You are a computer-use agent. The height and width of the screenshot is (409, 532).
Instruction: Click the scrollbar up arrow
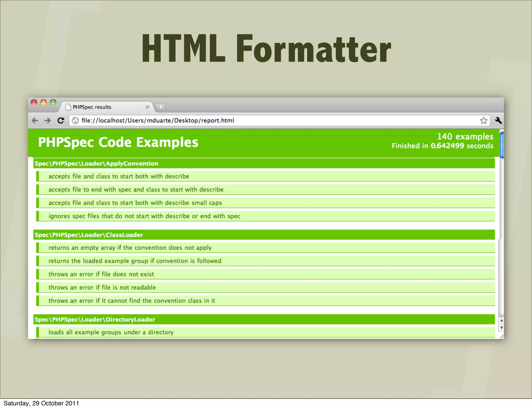click(x=502, y=321)
